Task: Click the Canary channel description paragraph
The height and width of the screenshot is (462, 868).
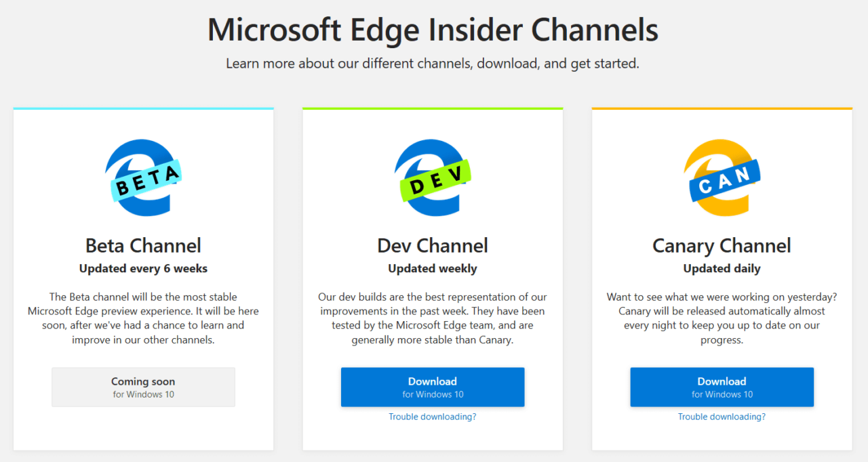Action: (x=722, y=318)
